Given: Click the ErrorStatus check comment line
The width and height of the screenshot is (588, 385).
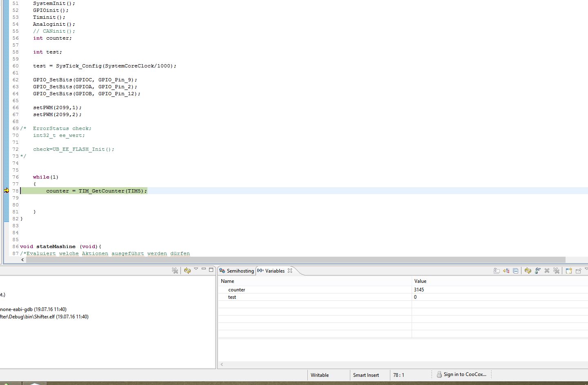Looking at the screenshot, I should (62, 128).
